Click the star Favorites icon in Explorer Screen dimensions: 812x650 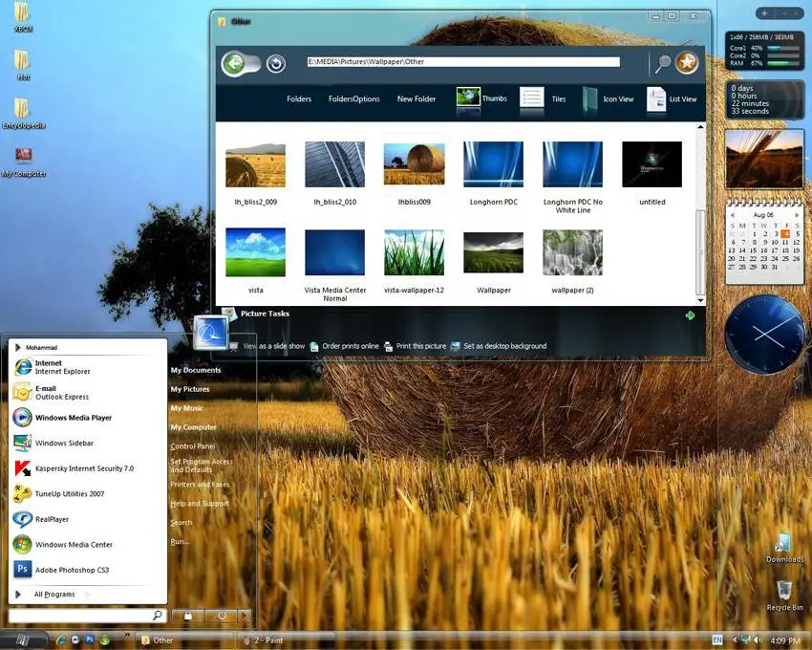coord(687,63)
